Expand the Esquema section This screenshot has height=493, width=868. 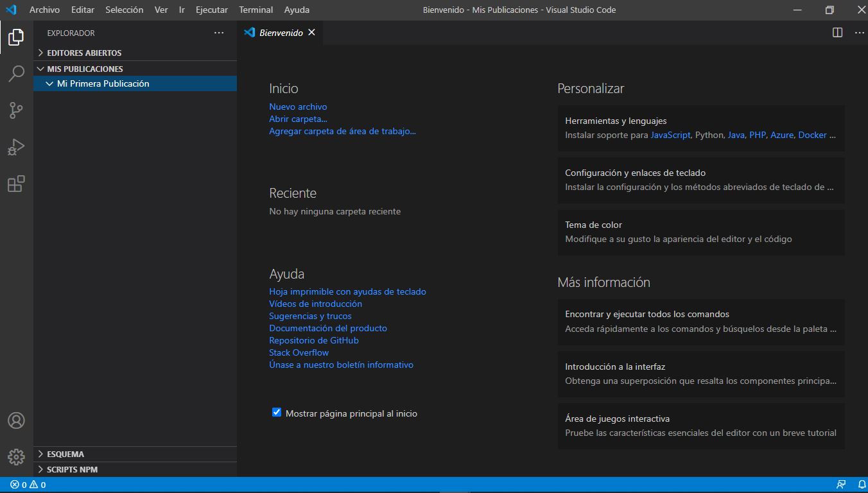(135, 454)
